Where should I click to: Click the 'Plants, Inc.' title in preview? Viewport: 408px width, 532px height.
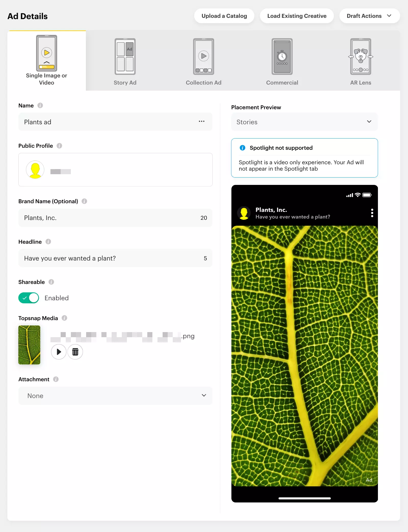(271, 210)
